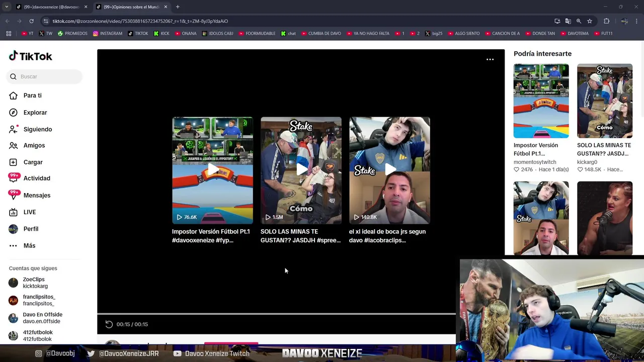The height and width of the screenshot is (362, 644).
Task: Open the Chrome profile avatar
Action: 624,21
